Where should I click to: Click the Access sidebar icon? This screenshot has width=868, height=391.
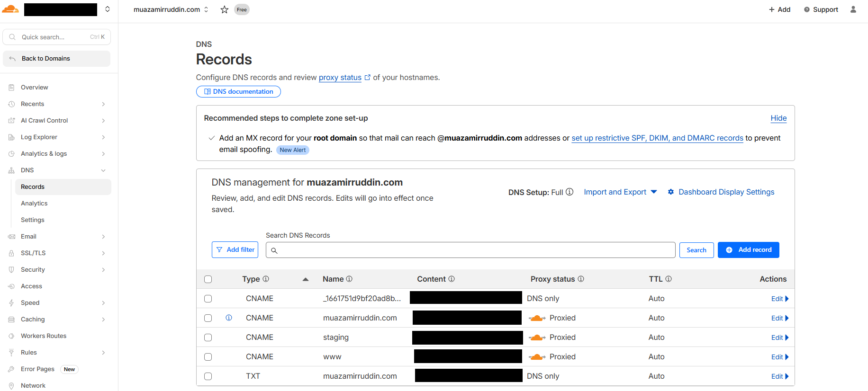(x=11, y=286)
